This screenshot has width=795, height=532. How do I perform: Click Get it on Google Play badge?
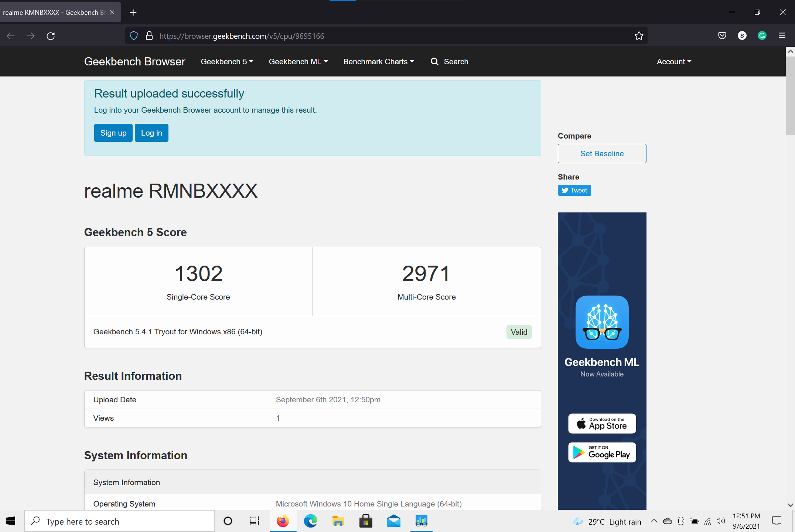(x=602, y=452)
